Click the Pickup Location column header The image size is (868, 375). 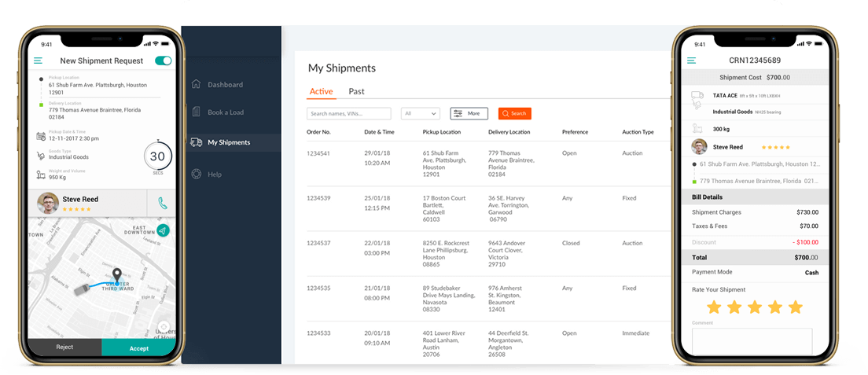[x=442, y=132]
